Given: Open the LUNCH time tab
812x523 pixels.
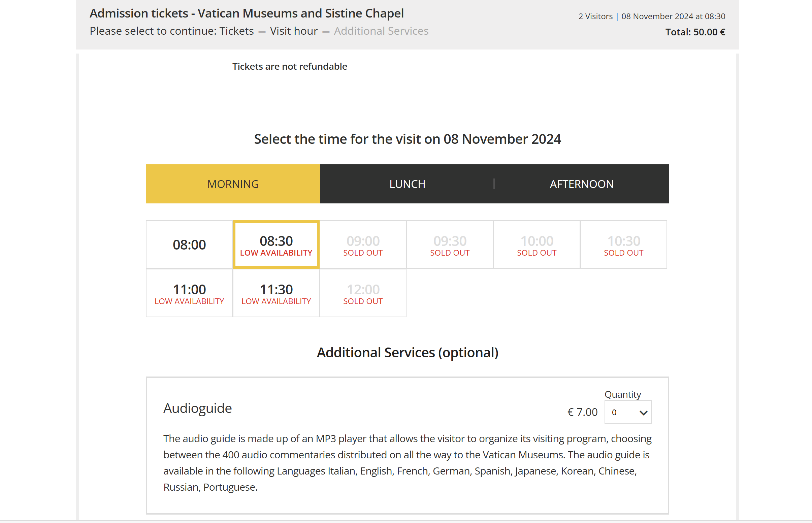Looking at the screenshot, I should pyautogui.click(x=407, y=184).
